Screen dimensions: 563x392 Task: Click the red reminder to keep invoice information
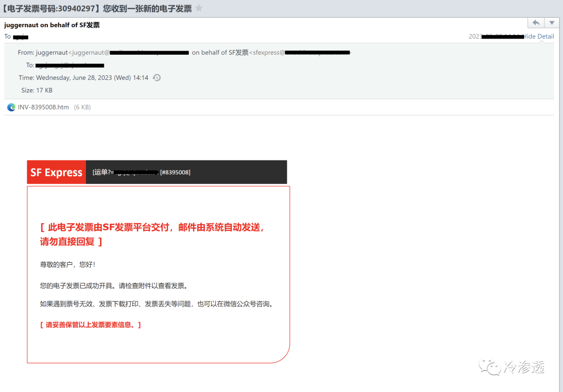pyautogui.click(x=91, y=325)
